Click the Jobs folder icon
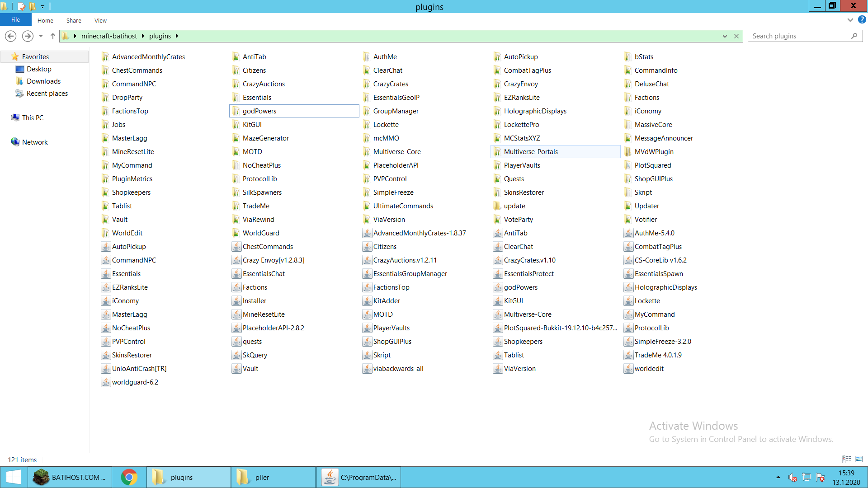 click(105, 125)
